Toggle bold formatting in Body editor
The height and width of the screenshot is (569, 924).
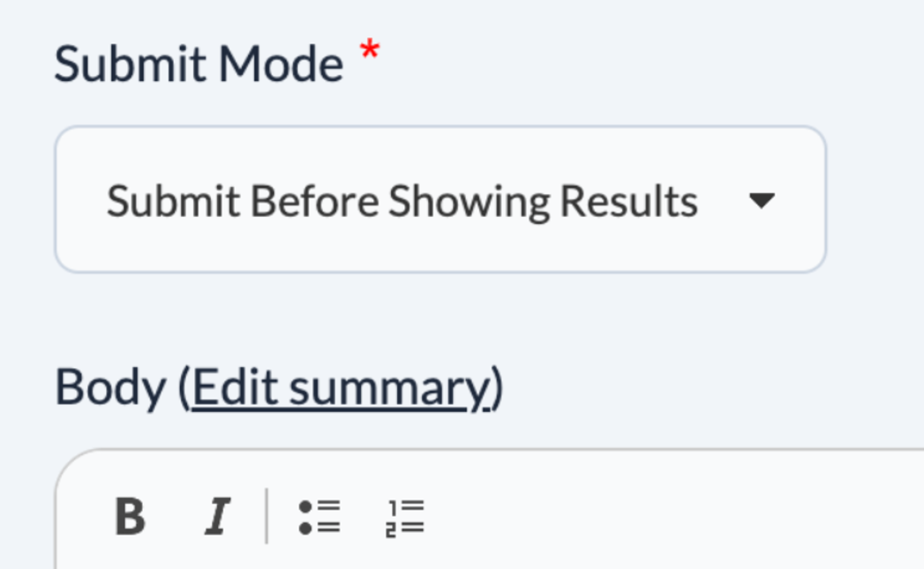pyautogui.click(x=130, y=516)
